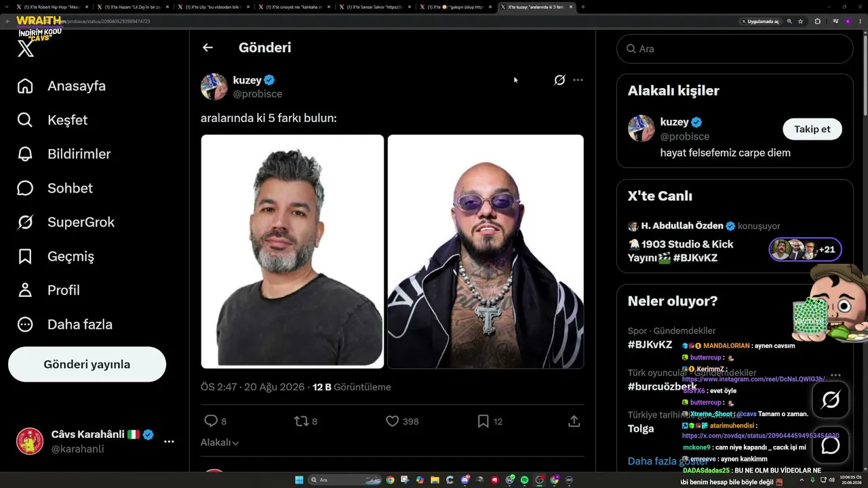Viewport: 868px width, 488px height.
Task: Switch to the X'te Hazan browser tab
Action: point(134,7)
